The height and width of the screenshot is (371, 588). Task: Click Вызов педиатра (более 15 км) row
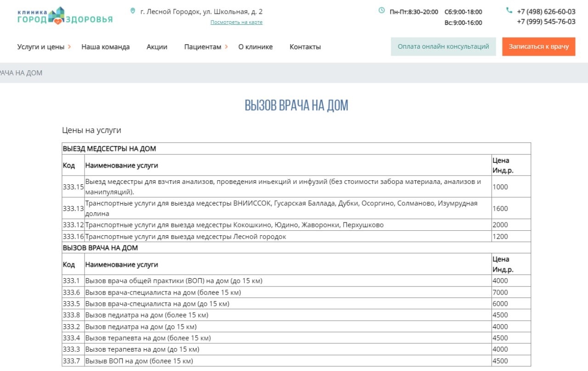[296, 315]
